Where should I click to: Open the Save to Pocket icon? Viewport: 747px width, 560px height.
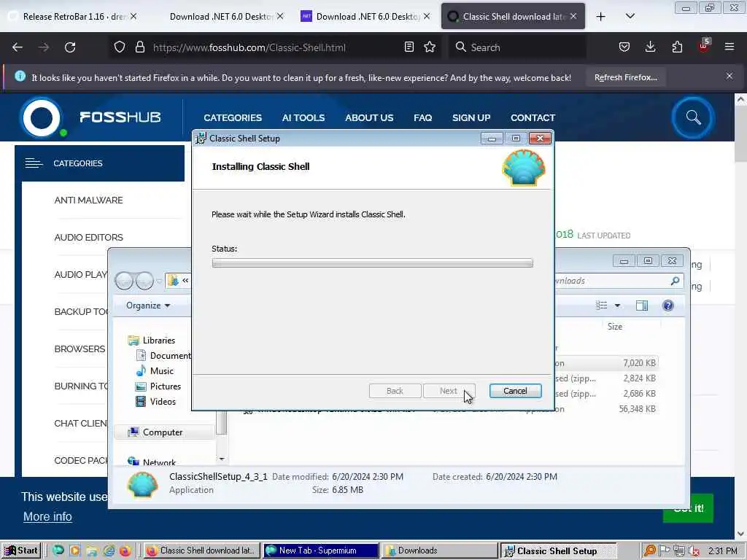coord(624,47)
